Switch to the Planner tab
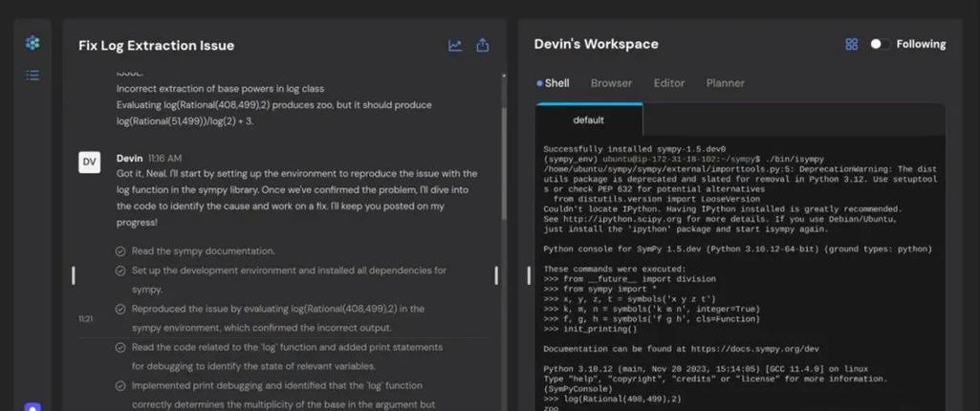 tap(725, 83)
